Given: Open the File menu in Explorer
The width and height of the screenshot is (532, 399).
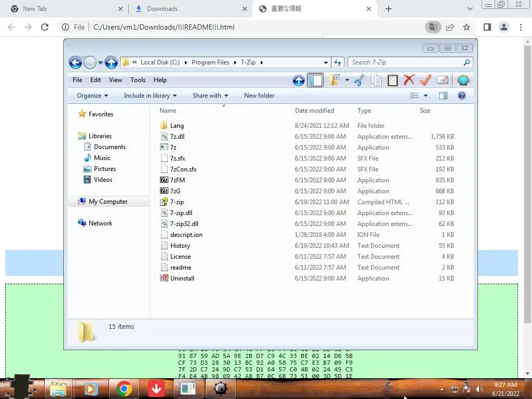Looking at the screenshot, I should [x=77, y=80].
